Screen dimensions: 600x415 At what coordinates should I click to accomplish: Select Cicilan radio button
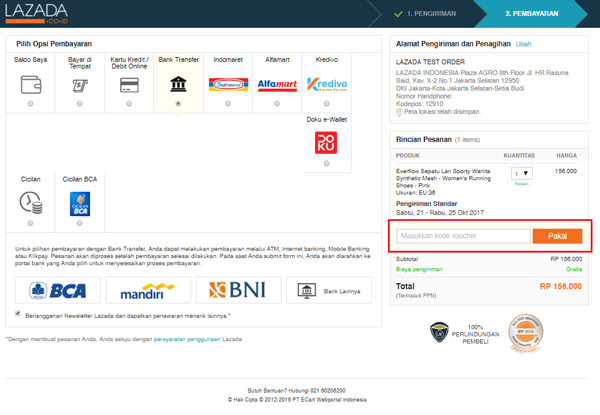coord(31,223)
